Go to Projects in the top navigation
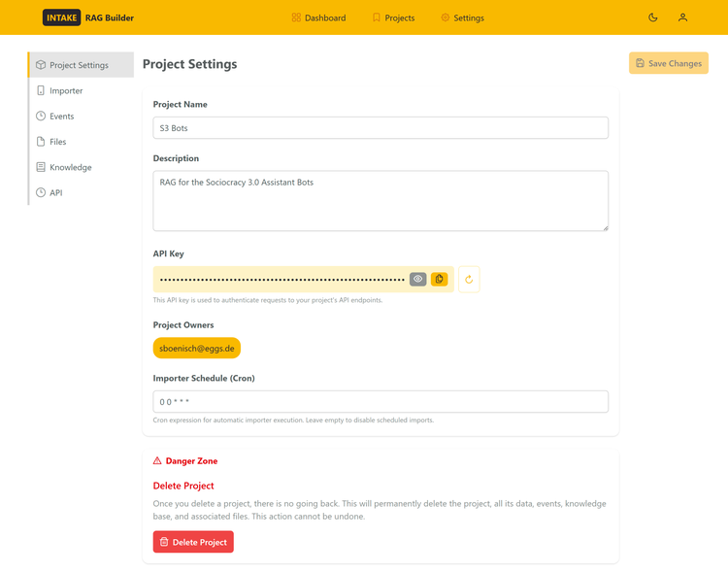Viewport: 728px width, 572px height. (393, 17)
